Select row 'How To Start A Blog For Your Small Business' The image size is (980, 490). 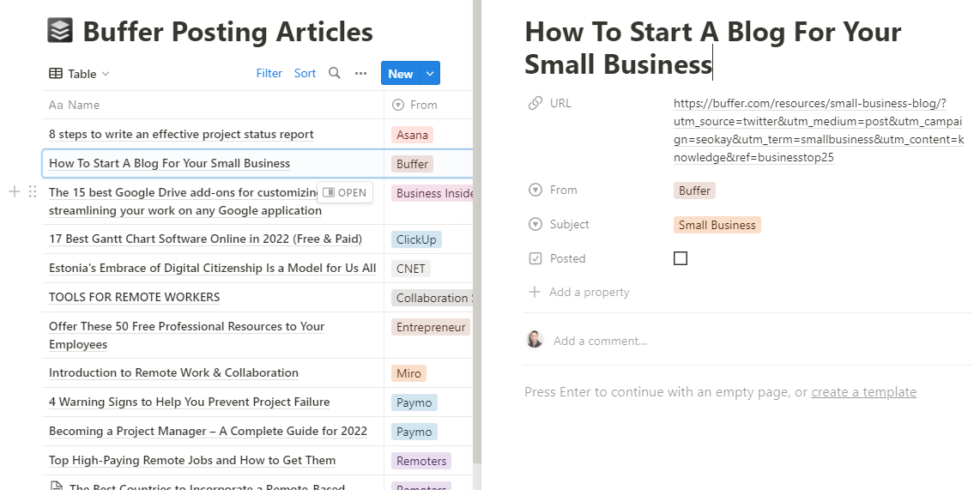coord(169,163)
